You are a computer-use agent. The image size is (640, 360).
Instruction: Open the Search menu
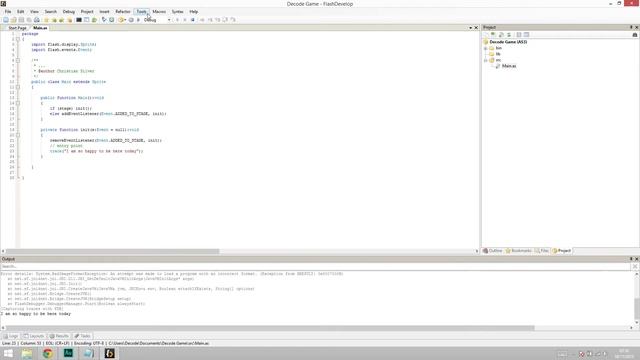pos(51,11)
